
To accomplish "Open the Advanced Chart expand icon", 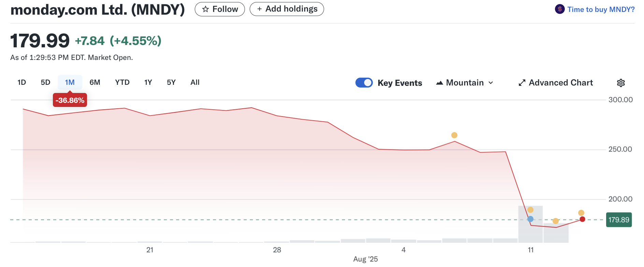I will pyautogui.click(x=522, y=83).
